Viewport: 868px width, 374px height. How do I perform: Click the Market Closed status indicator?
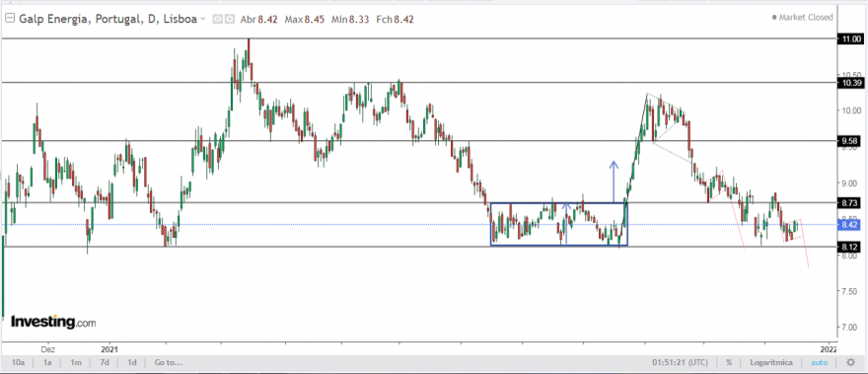[802, 18]
